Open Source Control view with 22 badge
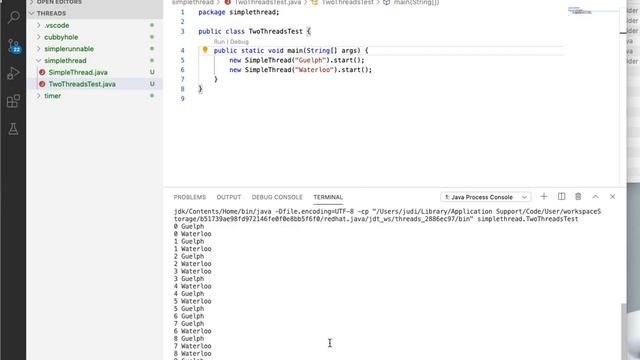Viewport: 640px width, 360px height. 13,46
